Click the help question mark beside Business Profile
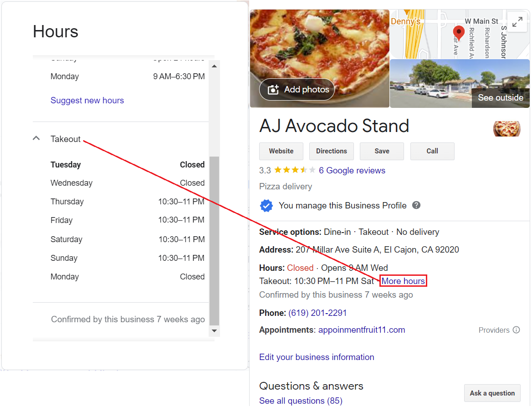The height and width of the screenshot is (411, 532). click(416, 205)
